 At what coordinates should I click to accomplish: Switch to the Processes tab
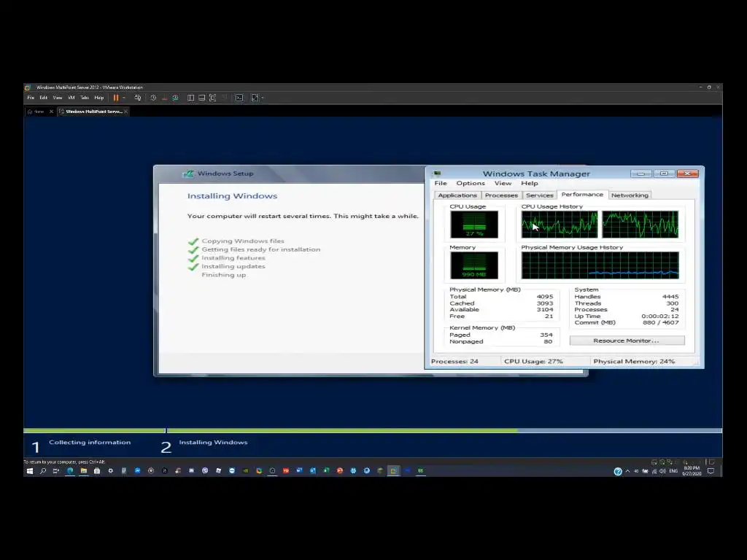(501, 195)
